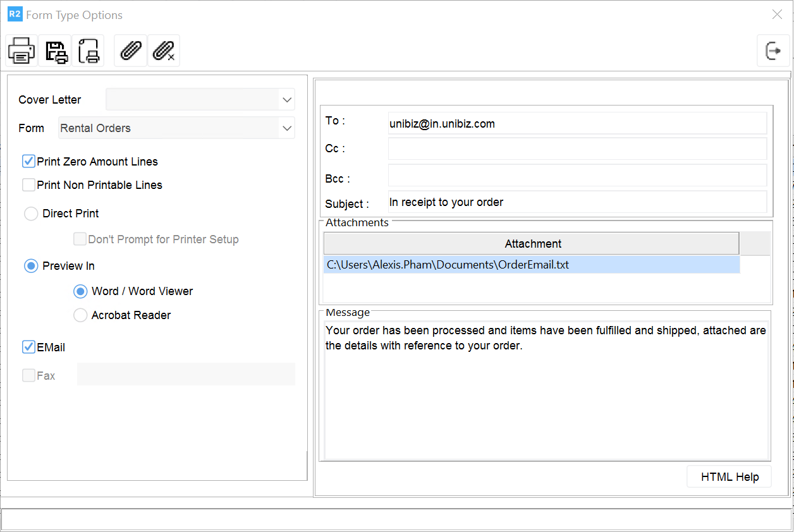Click the remove attachment paperclip icon
The height and width of the screenshot is (532, 794).
(164, 51)
